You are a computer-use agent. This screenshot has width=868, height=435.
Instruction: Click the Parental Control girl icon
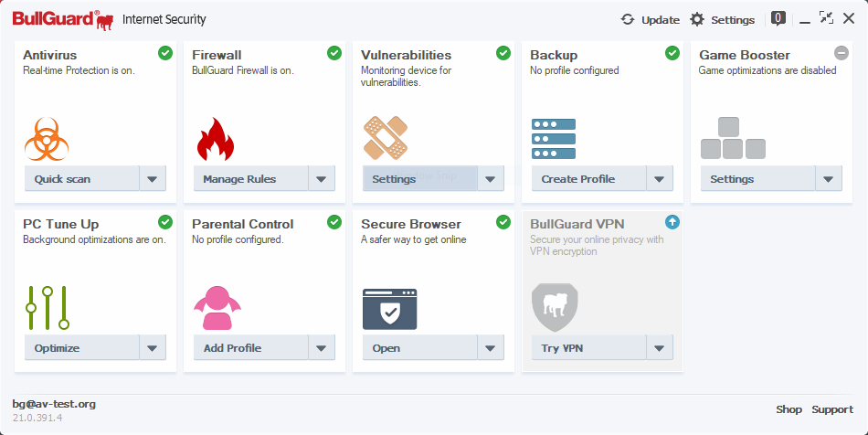coord(217,308)
